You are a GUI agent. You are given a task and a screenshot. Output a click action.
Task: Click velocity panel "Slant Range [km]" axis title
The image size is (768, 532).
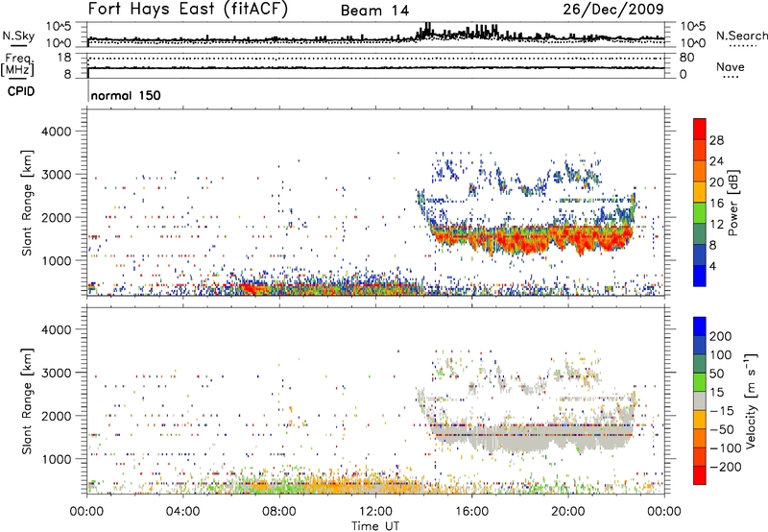click(x=27, y=401)
